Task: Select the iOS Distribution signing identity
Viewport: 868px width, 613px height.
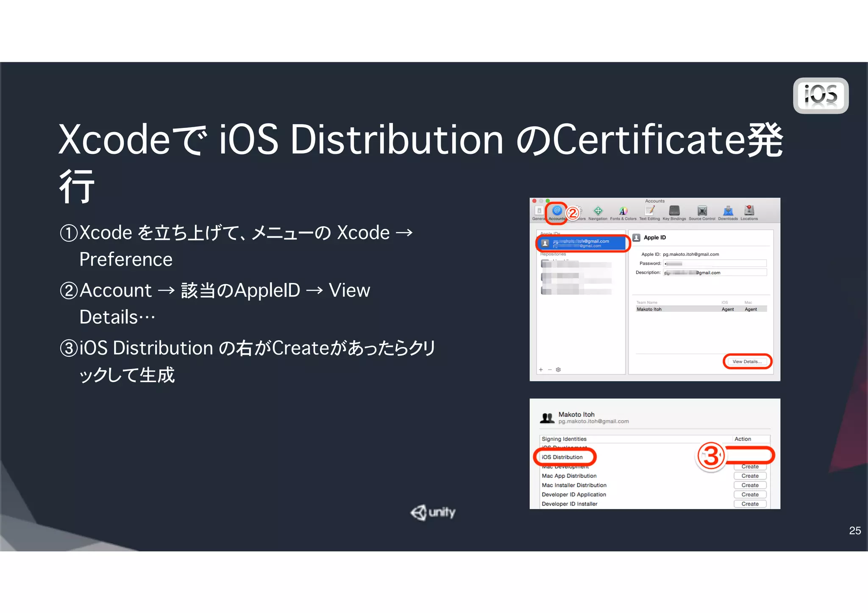Action: pyautogui.click(x=562, y=457)
